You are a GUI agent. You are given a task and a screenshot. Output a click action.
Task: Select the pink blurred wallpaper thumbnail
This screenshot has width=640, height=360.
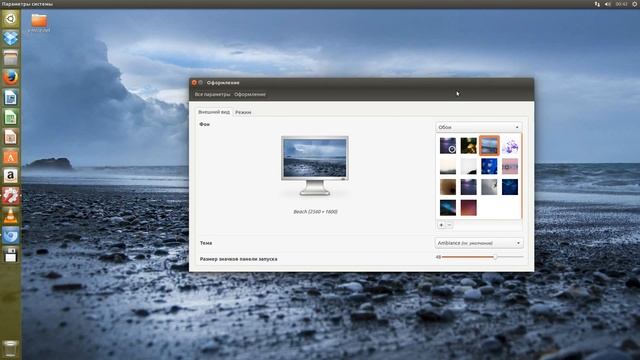click(x=510, y=167)
